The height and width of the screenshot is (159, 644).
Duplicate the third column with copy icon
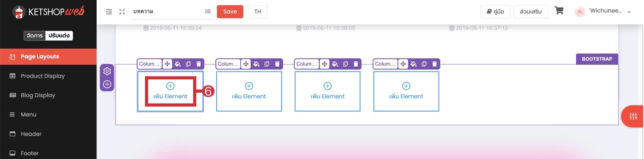point(345,64)
